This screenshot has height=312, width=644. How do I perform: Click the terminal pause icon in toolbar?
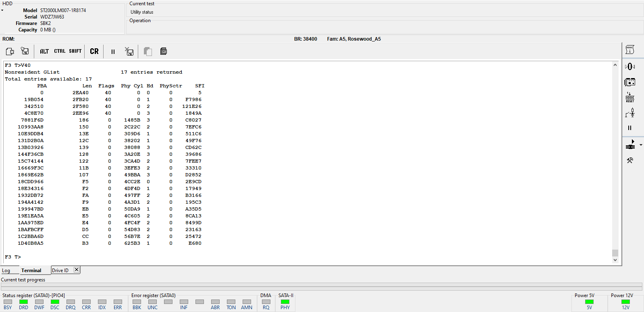coord(113,52)
